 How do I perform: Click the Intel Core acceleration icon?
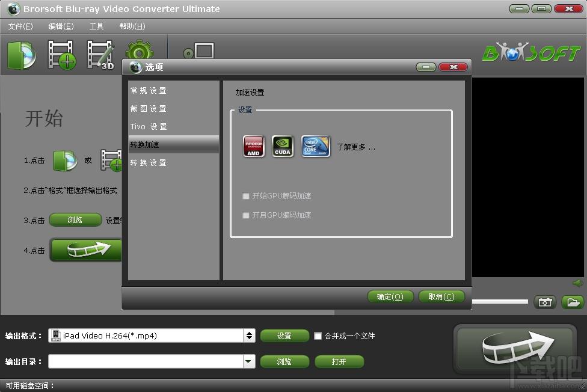(316, 146)
